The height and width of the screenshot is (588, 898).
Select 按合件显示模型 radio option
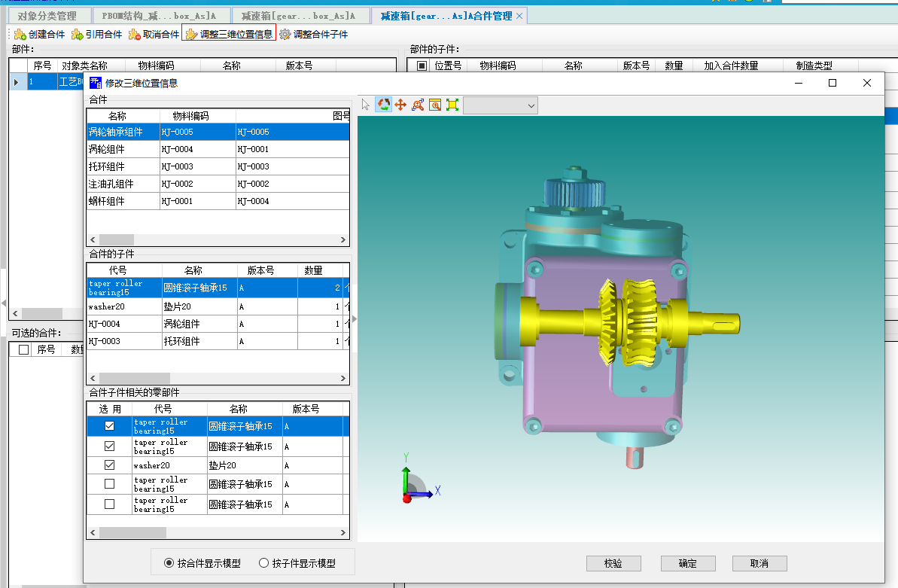tap(169, 563)
